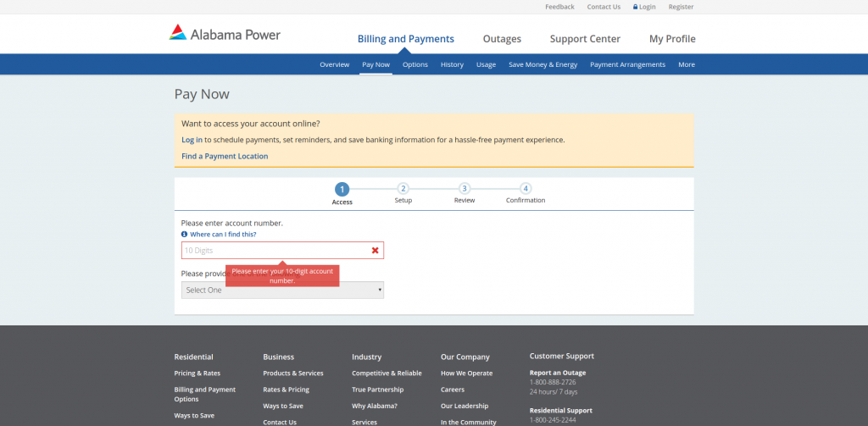
Task: Click the Log in link in the yellow notice
Action: (192, 140)
